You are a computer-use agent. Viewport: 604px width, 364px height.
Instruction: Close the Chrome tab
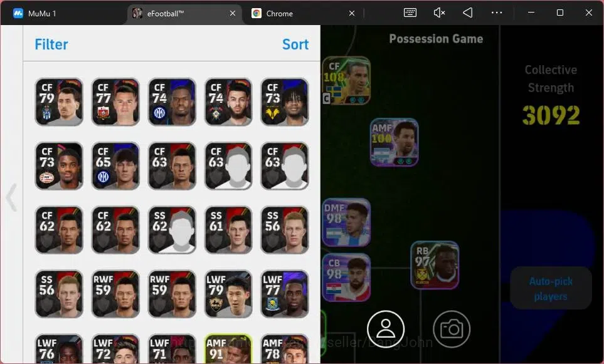coord(352,13)
